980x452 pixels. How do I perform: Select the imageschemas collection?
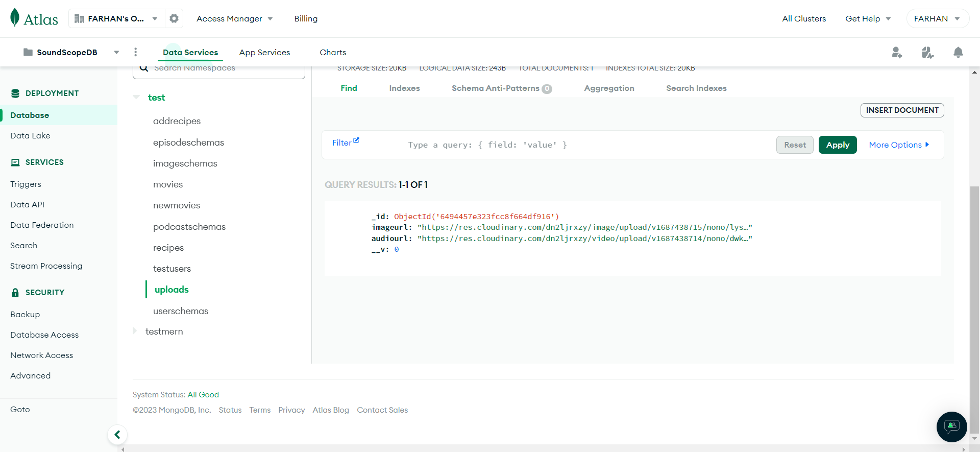pyautogui.click(x=185, y=163)
